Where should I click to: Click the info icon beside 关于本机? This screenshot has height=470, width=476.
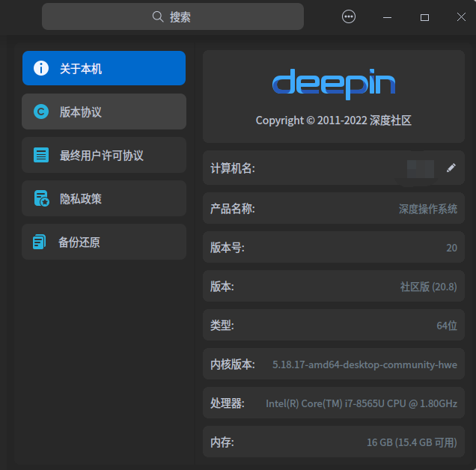click(x=41, y=68)
